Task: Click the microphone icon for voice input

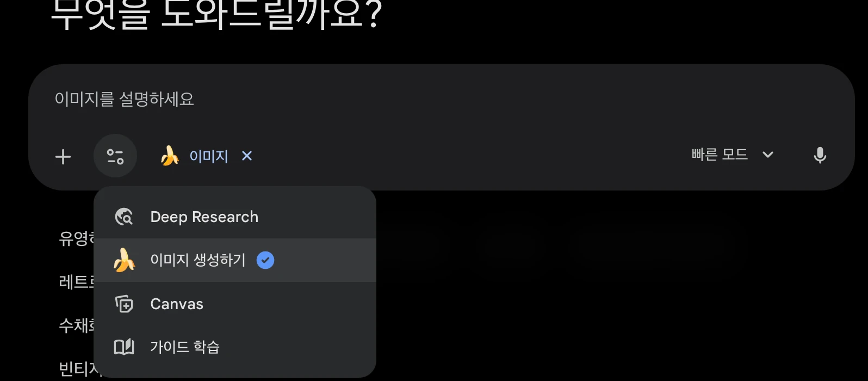Action: [820, 156]
